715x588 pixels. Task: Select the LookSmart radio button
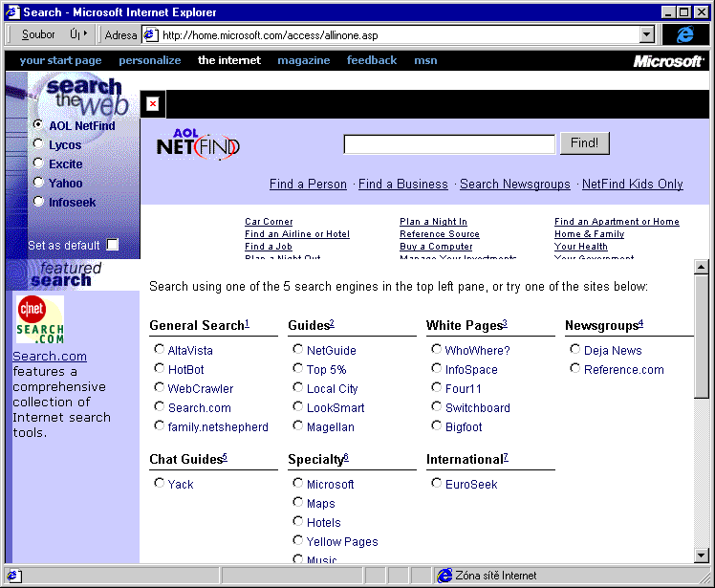tap(298, 406)
